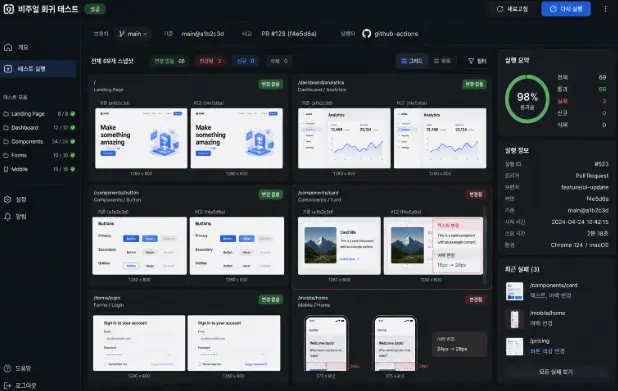This screenshot has width=618, height=391.
Task: Open Forms folder icon
Action: [x=6, y=155]
